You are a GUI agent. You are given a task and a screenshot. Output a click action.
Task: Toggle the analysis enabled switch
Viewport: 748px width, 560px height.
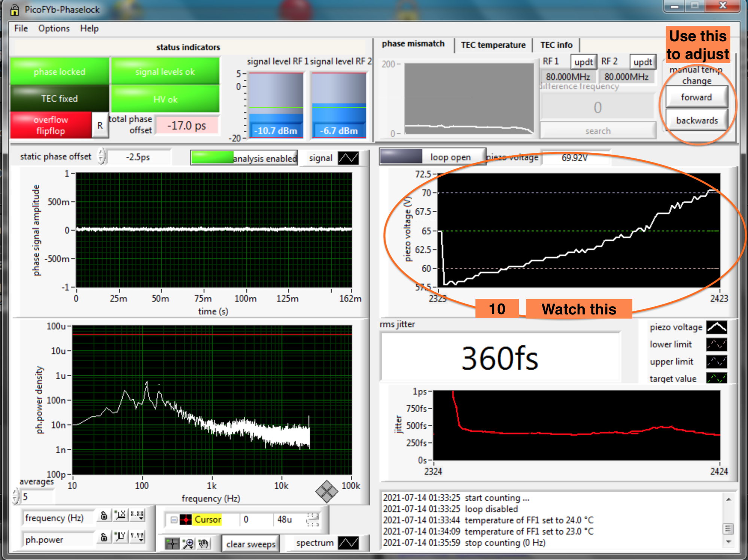click(244, 158)
